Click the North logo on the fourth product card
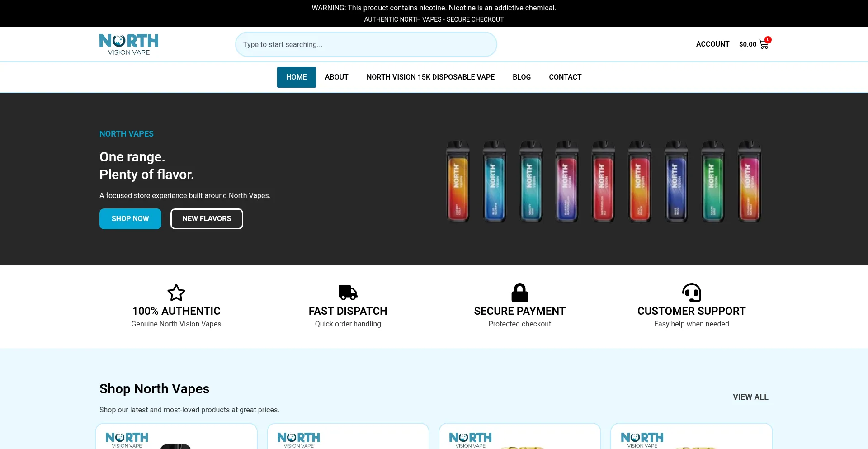 [x=642, y=440]
